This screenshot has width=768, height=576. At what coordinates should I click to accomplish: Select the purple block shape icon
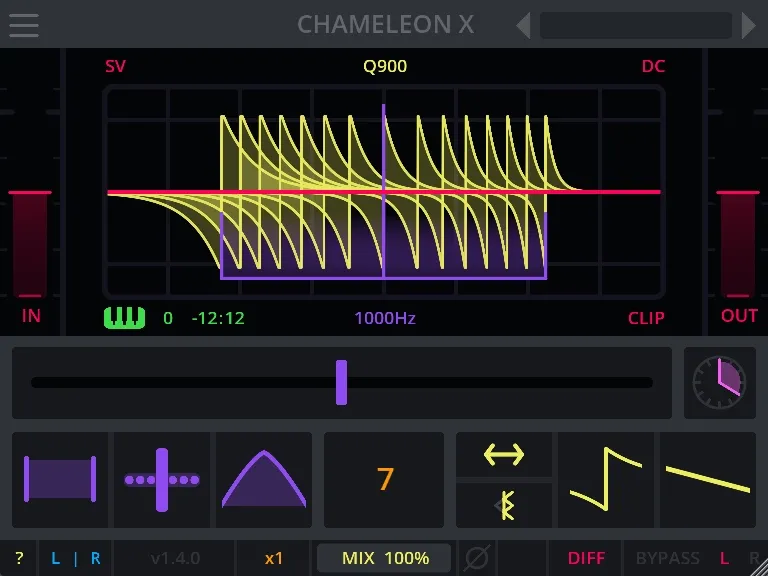coord(60,479)
